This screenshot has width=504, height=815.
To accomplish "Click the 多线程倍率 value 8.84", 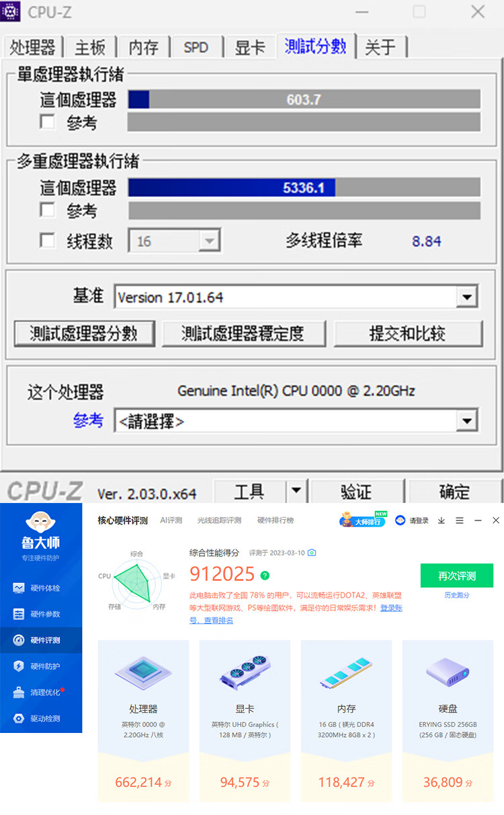I will pyautogui.click(x=427, y=241).
